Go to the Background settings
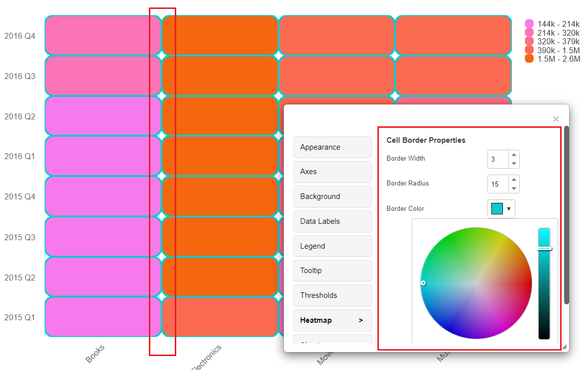588x370 pixels. [332, 196]
